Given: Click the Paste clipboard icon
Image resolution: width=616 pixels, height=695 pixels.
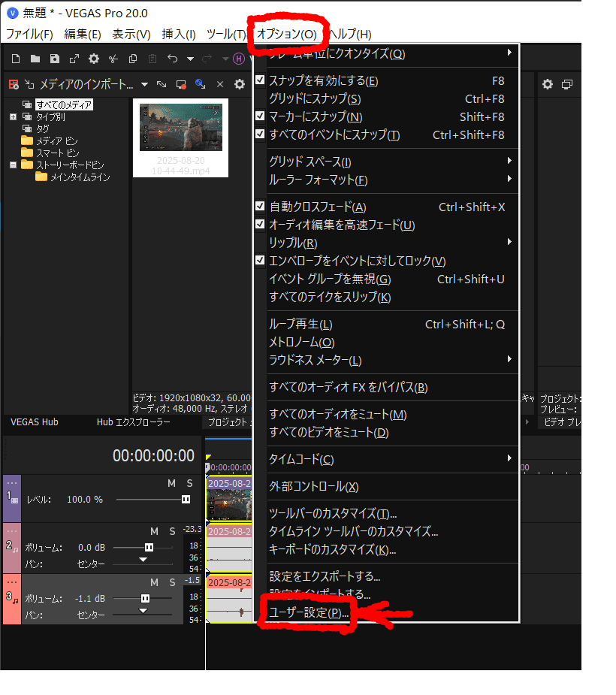Looking at the screenshot, I should (152, 59).
